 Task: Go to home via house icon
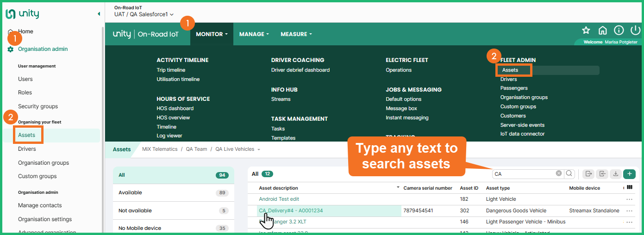[602, 31]
